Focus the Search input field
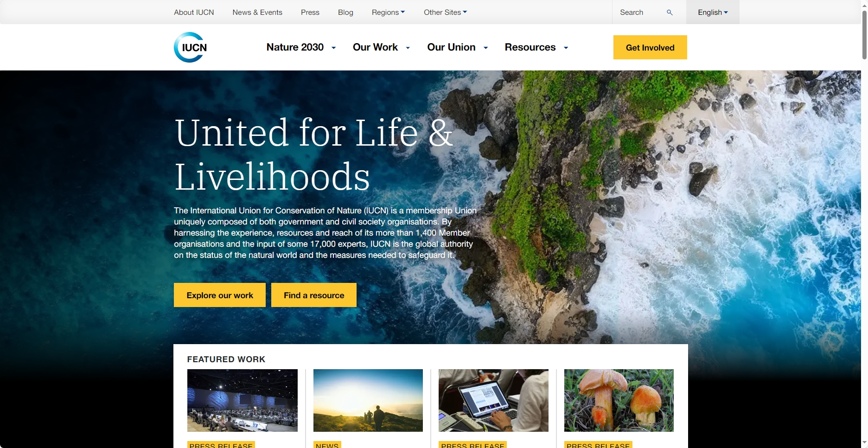Image resolution: width=868 pixels, height=448 pixels. point(640,12)
